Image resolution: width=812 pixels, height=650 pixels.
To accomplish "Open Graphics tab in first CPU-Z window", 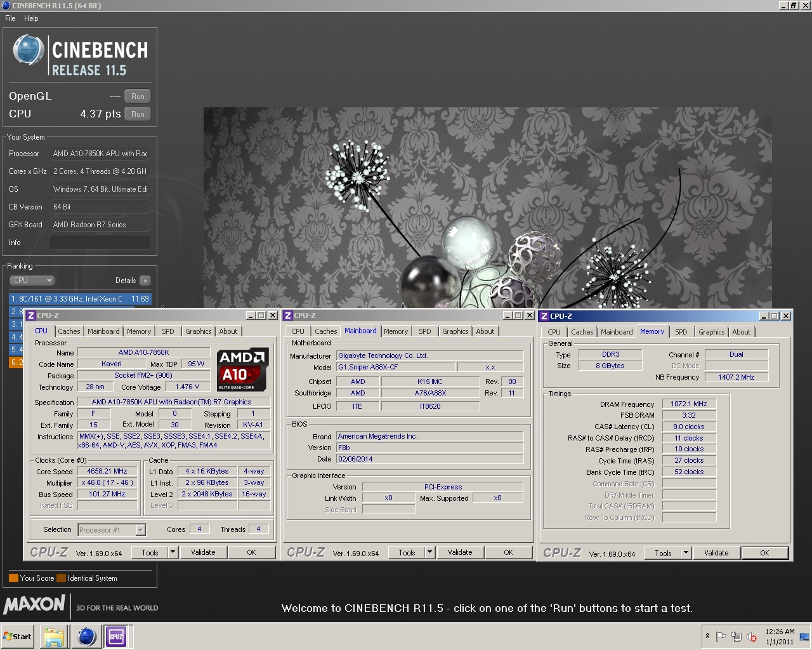I will pos(199,331).
